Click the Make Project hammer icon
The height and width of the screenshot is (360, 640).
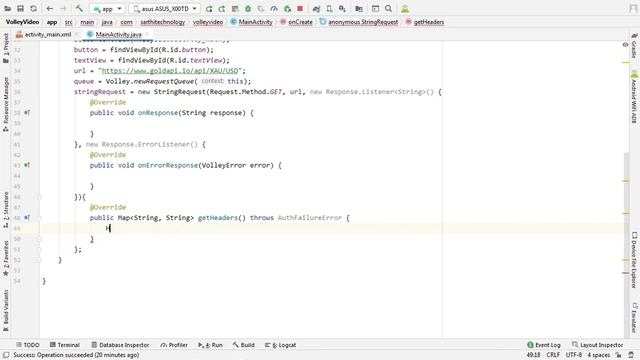tap(79, 9)
